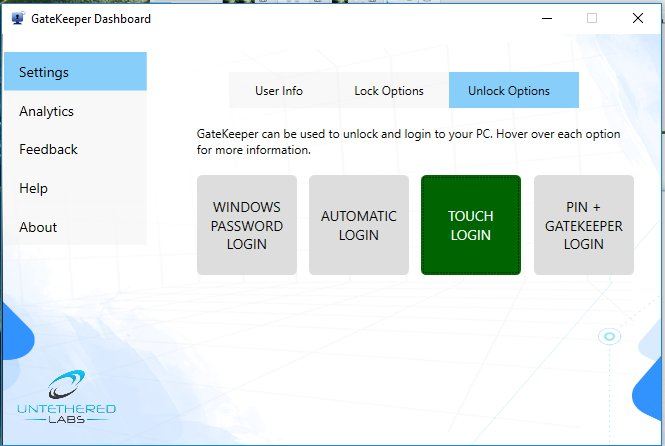The height and width of the screenshot is (446, 665).
Task: Click the Untethered Labs logo
Action: click(67, 397)
